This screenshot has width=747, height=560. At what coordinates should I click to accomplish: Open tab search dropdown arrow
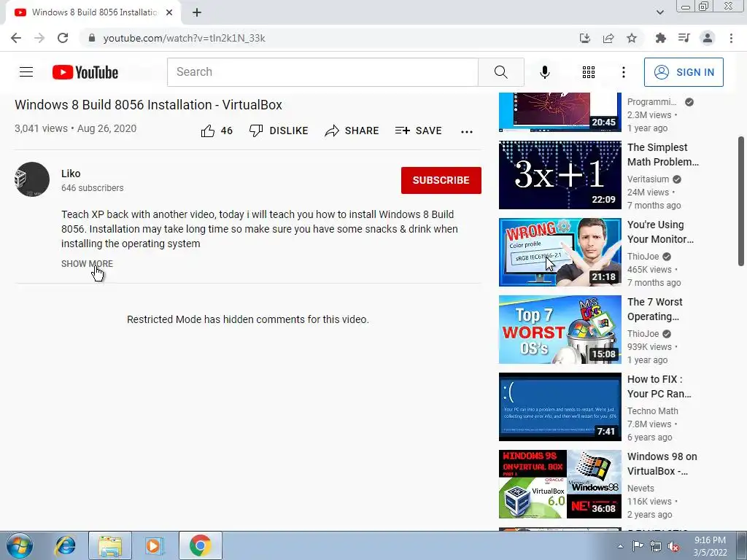pyautogui.click(x=659, y=12)
